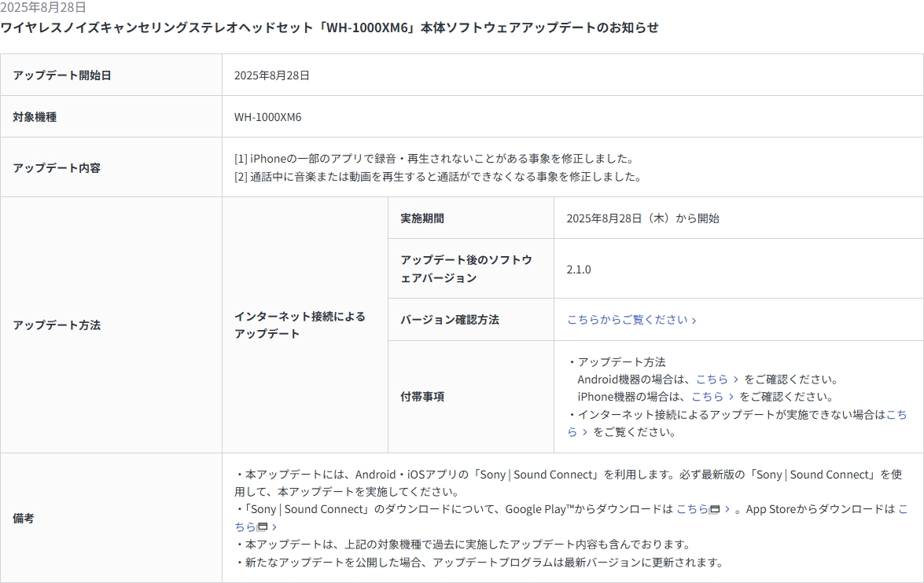Viewport: 924px width, 583px height.
Task: Open the new-window icon beside the App Store link
Action: coord(262,526)
